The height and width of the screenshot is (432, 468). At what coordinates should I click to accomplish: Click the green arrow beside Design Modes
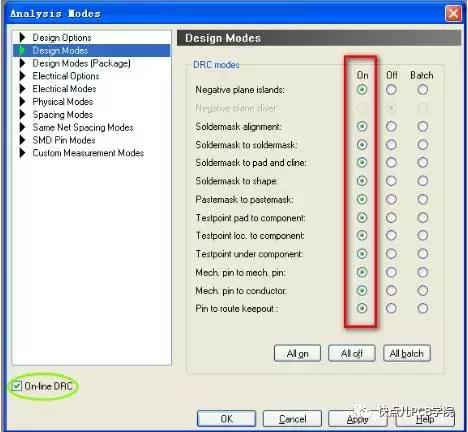pyautogui.click(x=22, y=50)
